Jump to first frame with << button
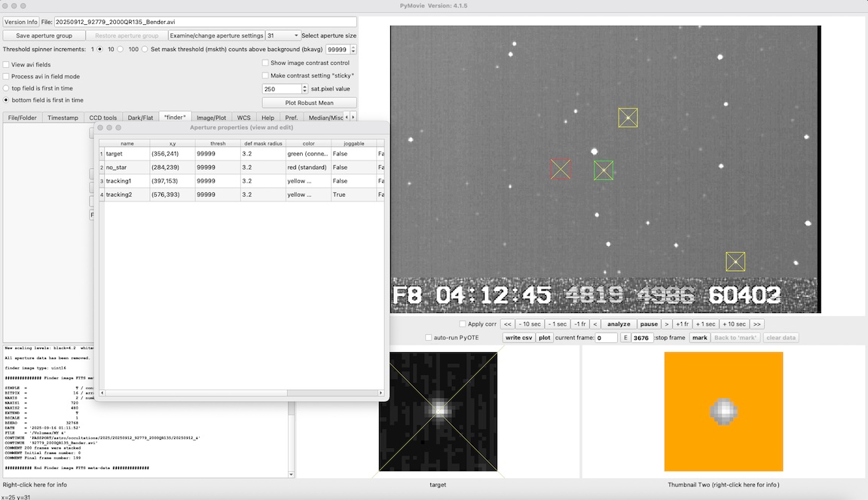 [508, 324]
